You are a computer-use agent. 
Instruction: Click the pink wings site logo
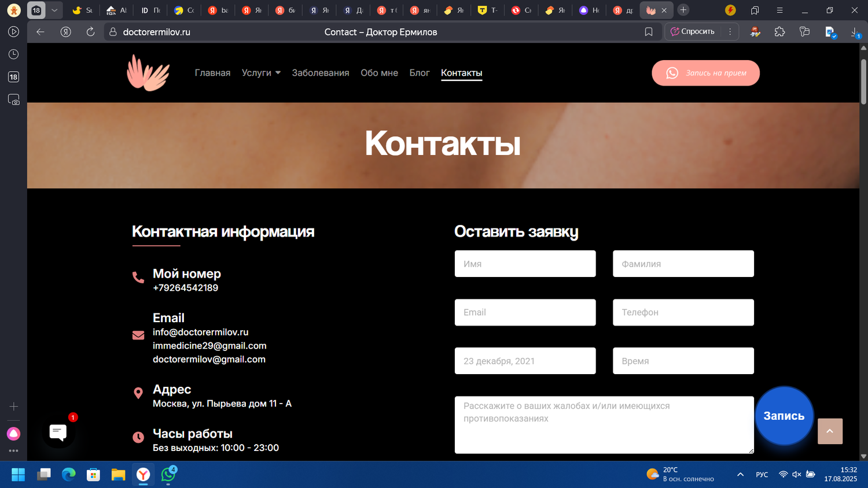[148, 72]
